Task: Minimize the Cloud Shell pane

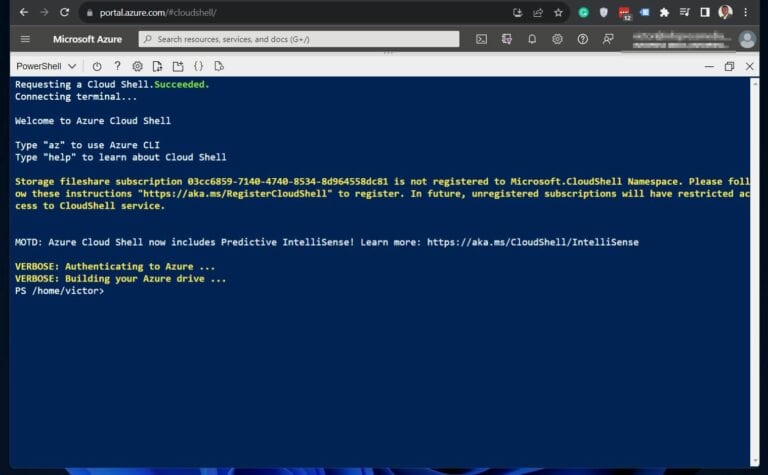Action: click(709, 67)
